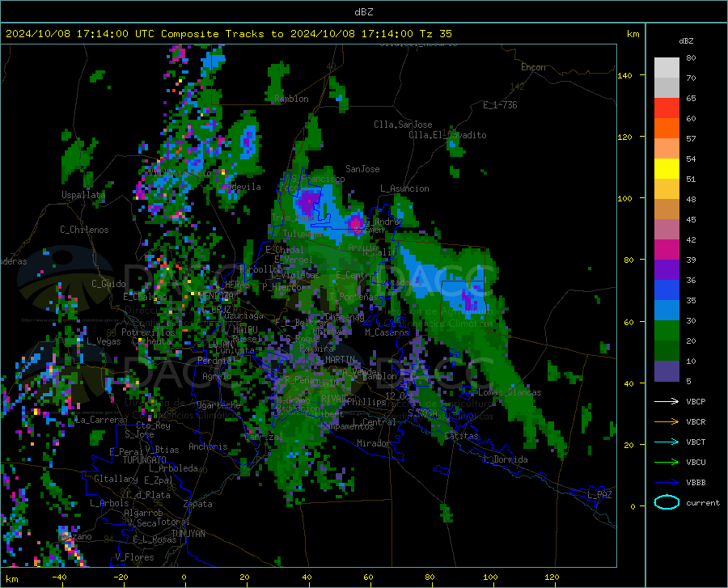Image resolution: width=728 pixels, height=588 pixels.
Task: Click the 'C_Chilenos' map label
Action: [x=84, y=230]
